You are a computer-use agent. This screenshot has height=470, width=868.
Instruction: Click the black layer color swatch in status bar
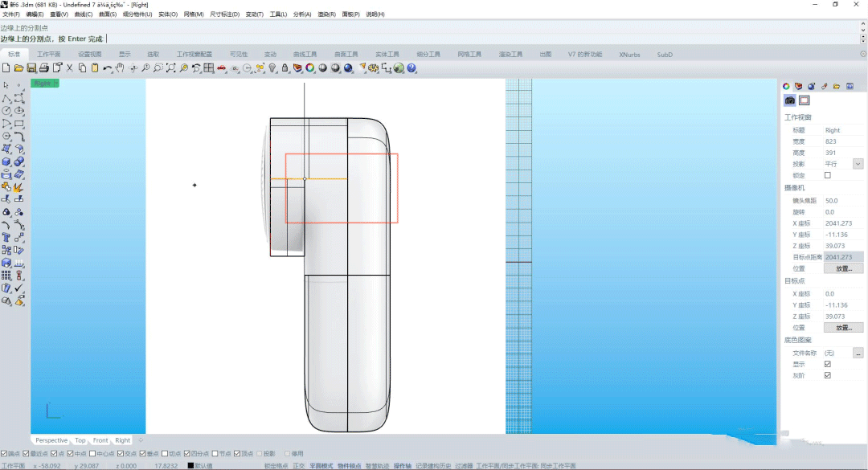coord(190,465)
